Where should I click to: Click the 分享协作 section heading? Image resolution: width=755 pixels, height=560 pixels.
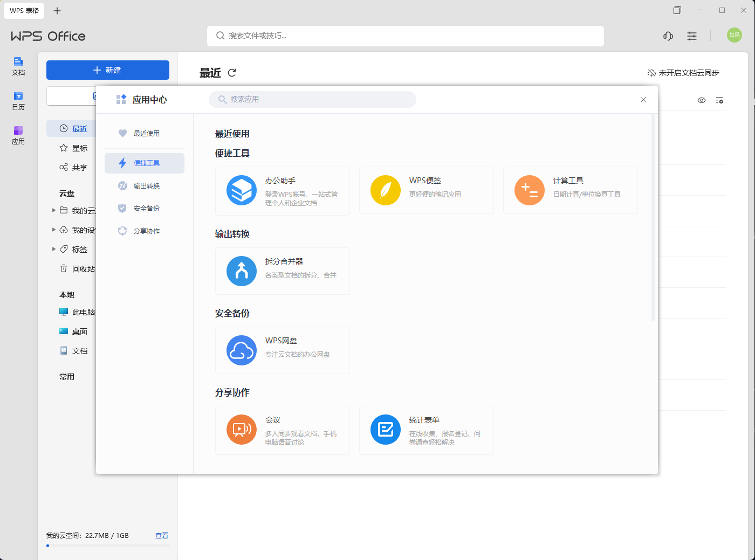coord(232,393)
